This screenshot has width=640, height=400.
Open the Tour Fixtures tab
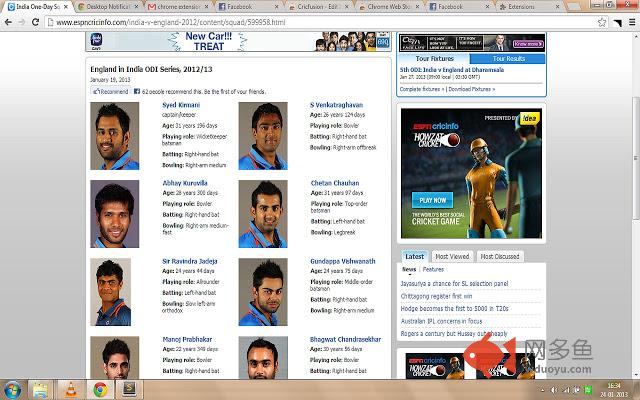tap(434, 58)
